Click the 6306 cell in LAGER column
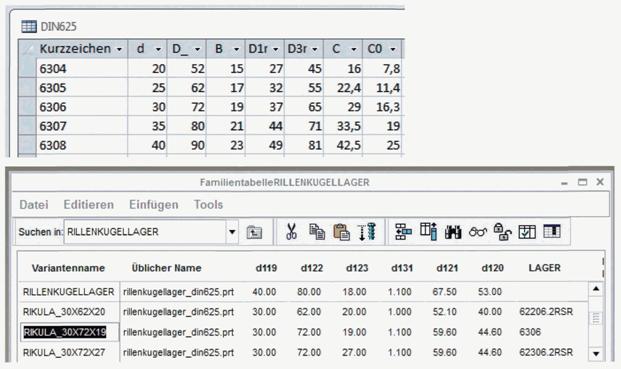This screenshot has width=621, height=369. pyautogui.click(x=530, y=332)
